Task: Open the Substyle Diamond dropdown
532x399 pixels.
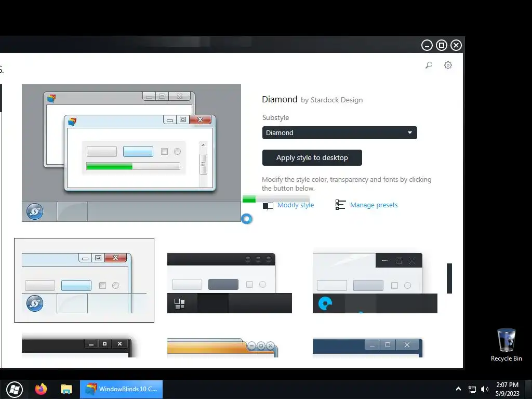Action: [339, 132]
